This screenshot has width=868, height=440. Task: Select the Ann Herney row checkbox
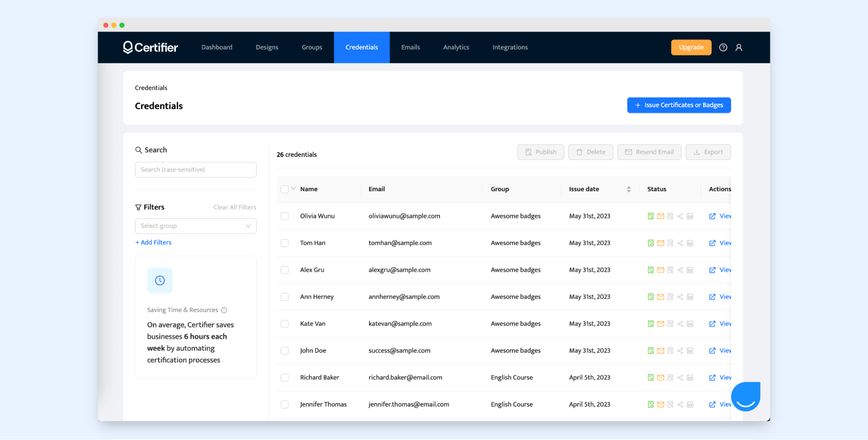[284, 297]
